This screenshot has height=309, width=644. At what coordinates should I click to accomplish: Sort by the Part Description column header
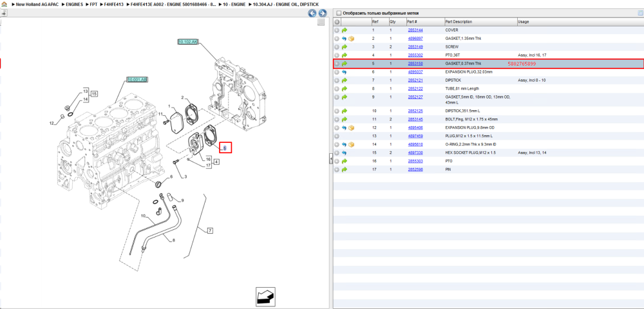pos(480,22)
